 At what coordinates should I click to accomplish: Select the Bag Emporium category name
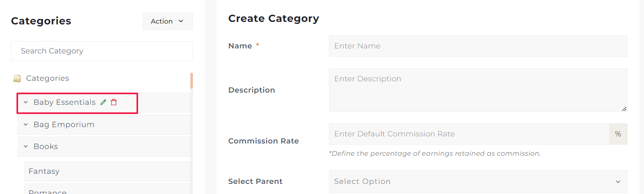pos(64,125)
